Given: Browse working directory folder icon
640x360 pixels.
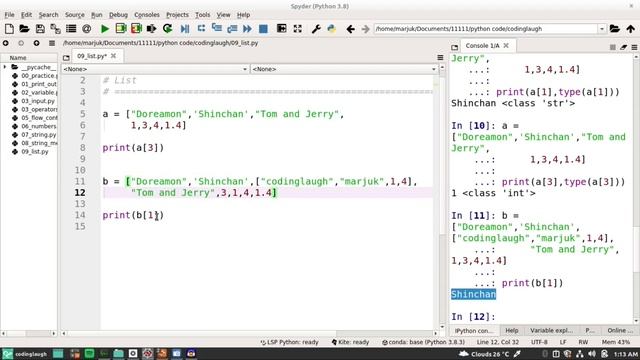Looking at the screenshot, I should click(615, 29).
